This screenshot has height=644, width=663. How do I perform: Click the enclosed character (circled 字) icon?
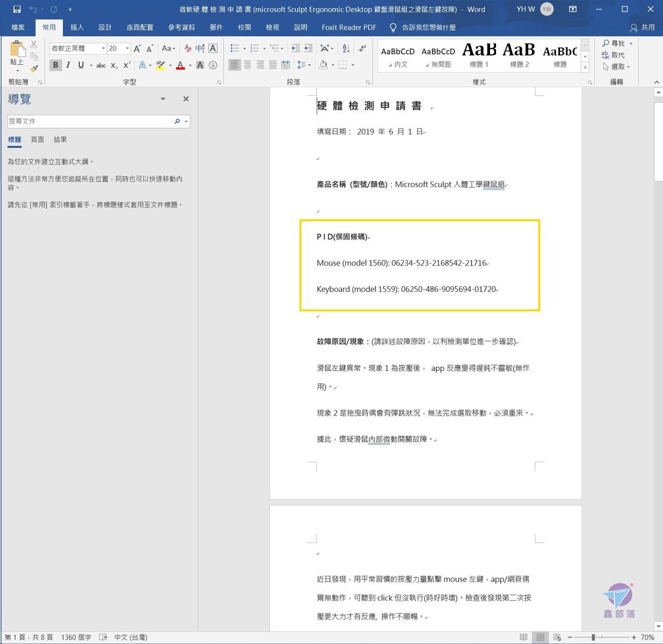[x=213, y=65]
